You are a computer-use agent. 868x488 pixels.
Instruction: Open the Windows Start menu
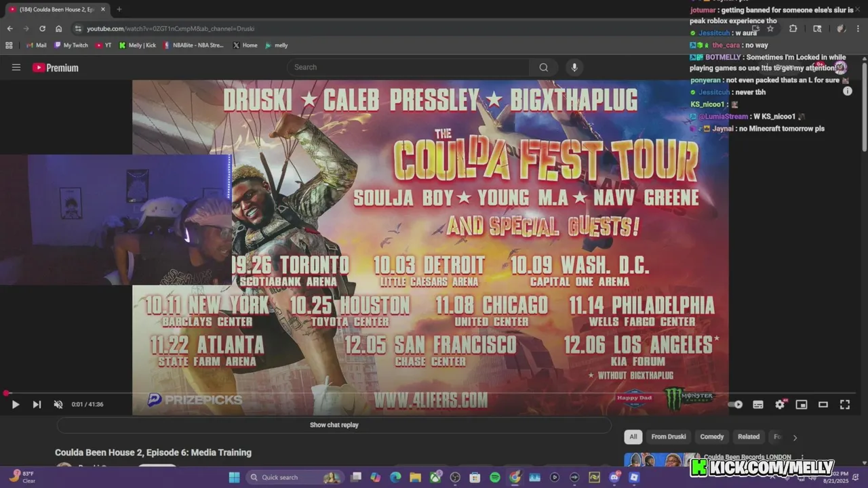click(x=234, y=477)
